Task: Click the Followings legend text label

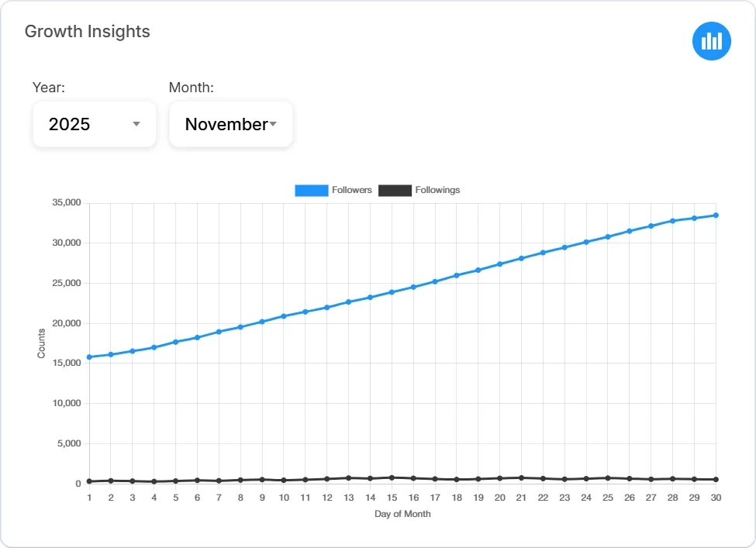Action: tap(437, 190)
